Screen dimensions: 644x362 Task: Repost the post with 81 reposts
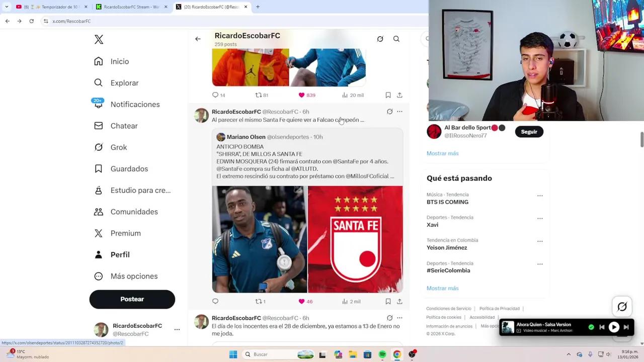tap(259, 95)
